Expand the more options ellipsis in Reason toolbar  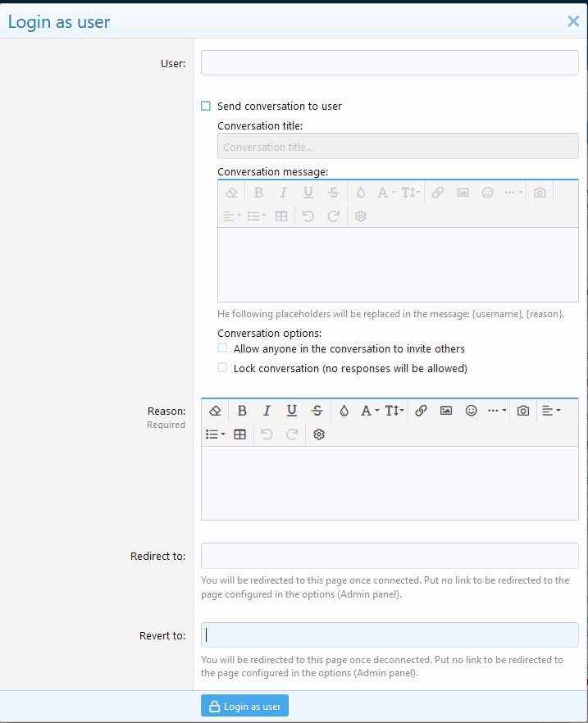pos(497,411)
